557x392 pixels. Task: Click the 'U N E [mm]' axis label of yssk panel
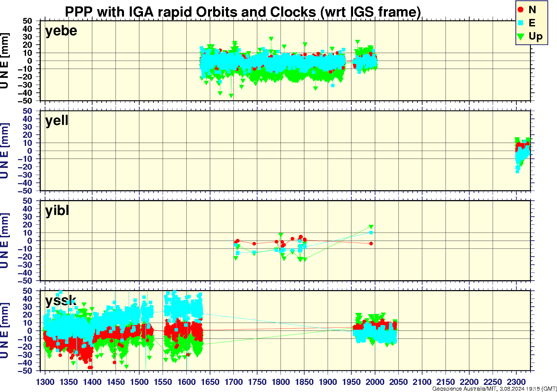click(4, 331)
